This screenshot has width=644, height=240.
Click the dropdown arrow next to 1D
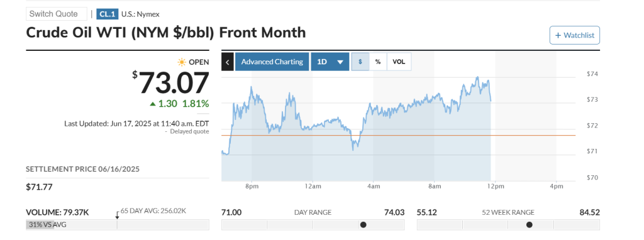coord(340,62)
